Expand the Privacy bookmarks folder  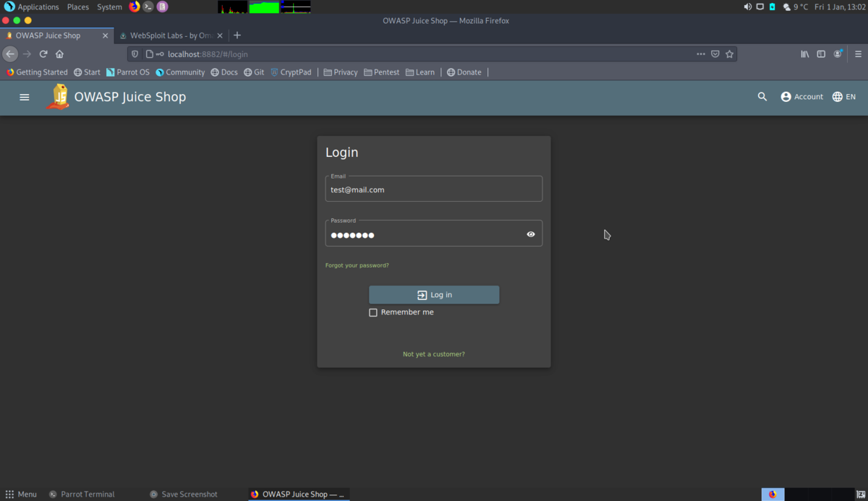[341, 72]
